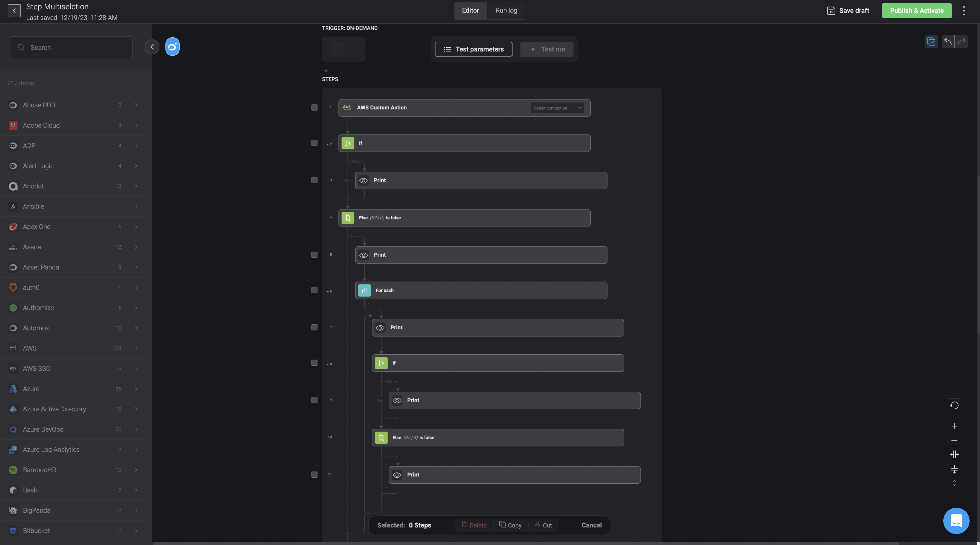Click the integrations Search field
The image size is (980, 545).
click(x=71, y=48)
